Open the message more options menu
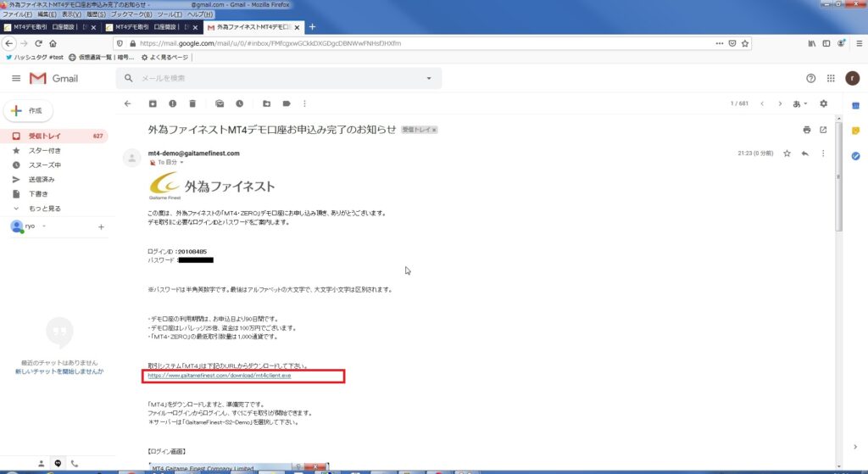Image resolution: width=868 pixels, height=474 pixels. coord(823,153)
